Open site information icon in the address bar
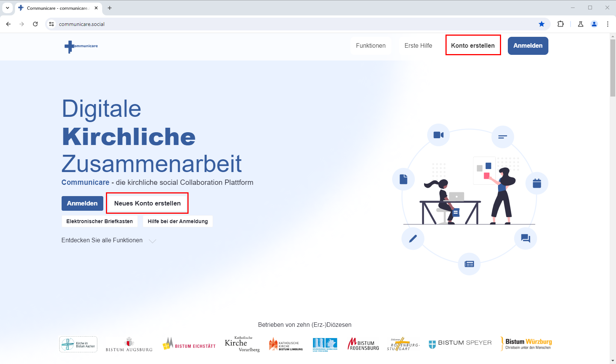Viewport: 616px width, 364px height. (x=51, y=24)
